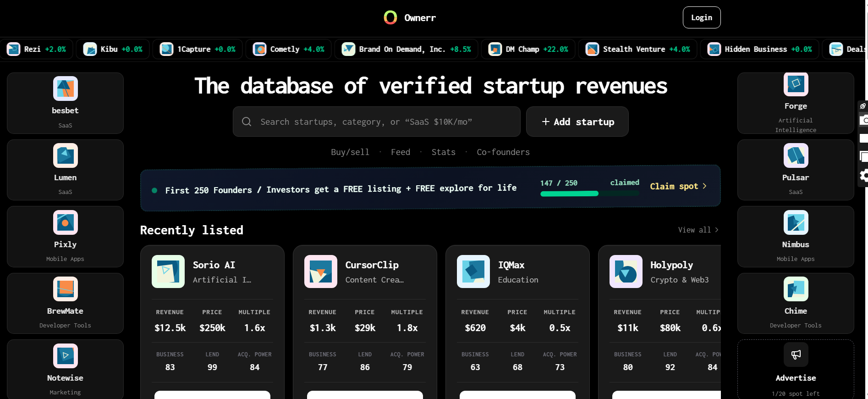Open the Forge startup icon

pos(796,84)
